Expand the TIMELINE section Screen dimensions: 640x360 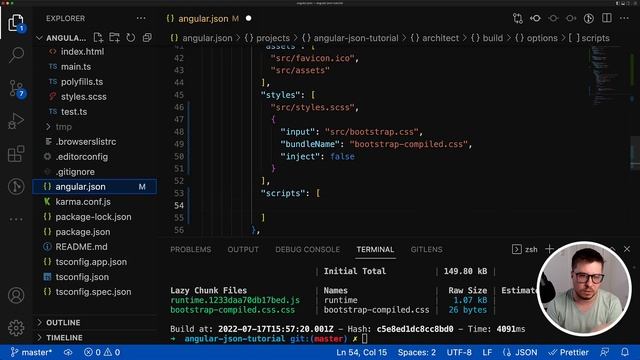coord(64,338)
